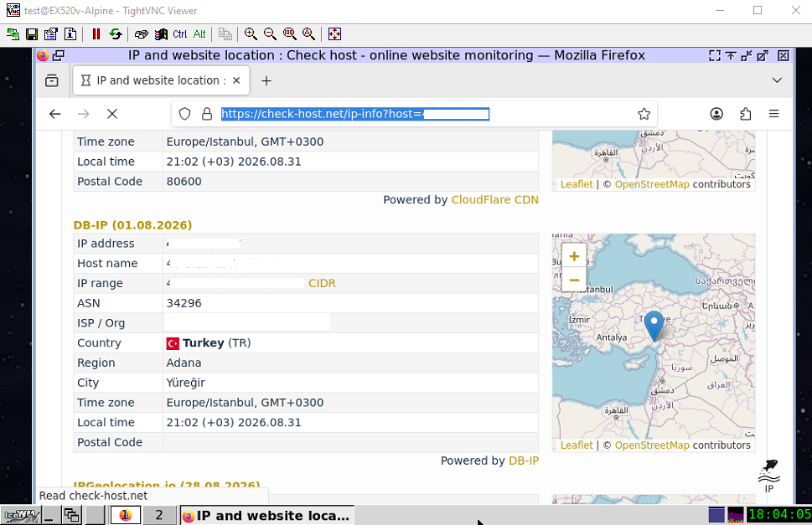
Task: Click the City value Yüreğir
Action: coord(185,383)
